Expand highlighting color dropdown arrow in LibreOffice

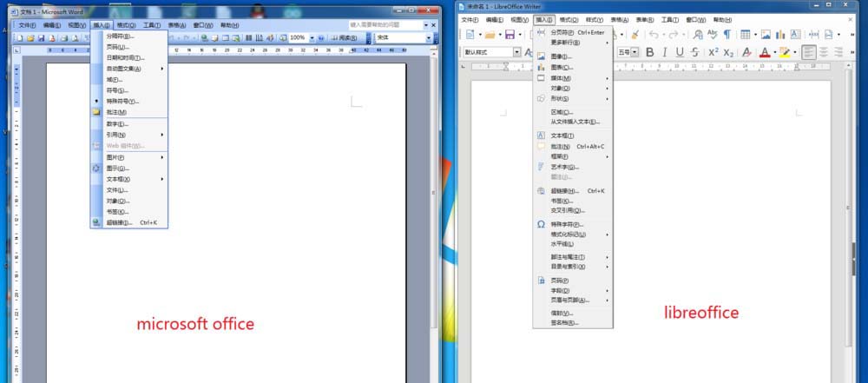pyautogui.click(x=794, y=52)
